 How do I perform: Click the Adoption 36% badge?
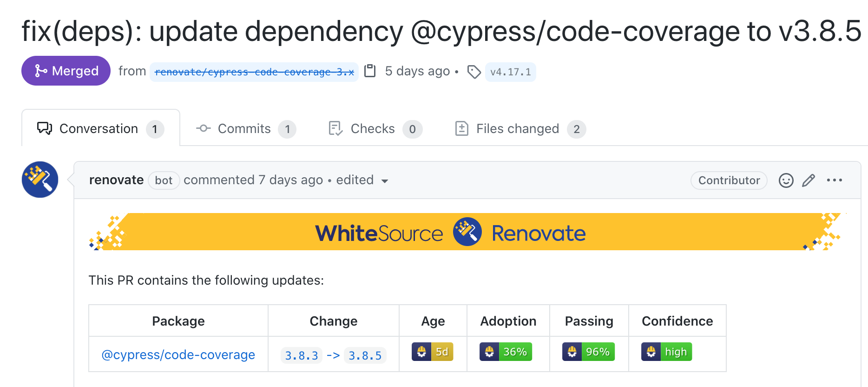point(506,352)
